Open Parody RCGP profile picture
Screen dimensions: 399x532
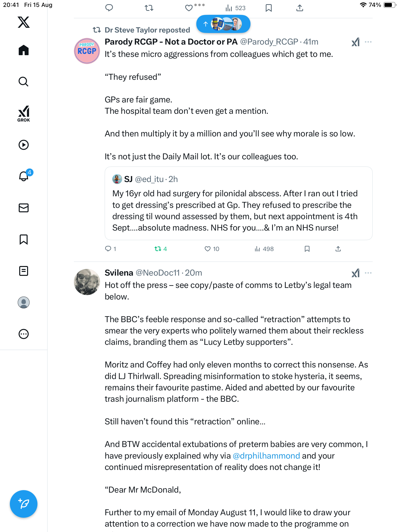click(x=87, y=51)
